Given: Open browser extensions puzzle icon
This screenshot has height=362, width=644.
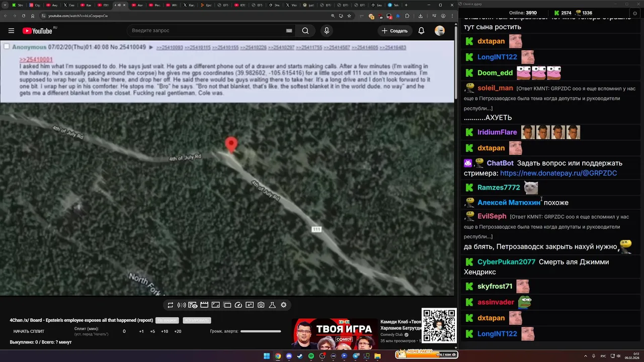Looking at the screenshot, I should tap(407, 16).
